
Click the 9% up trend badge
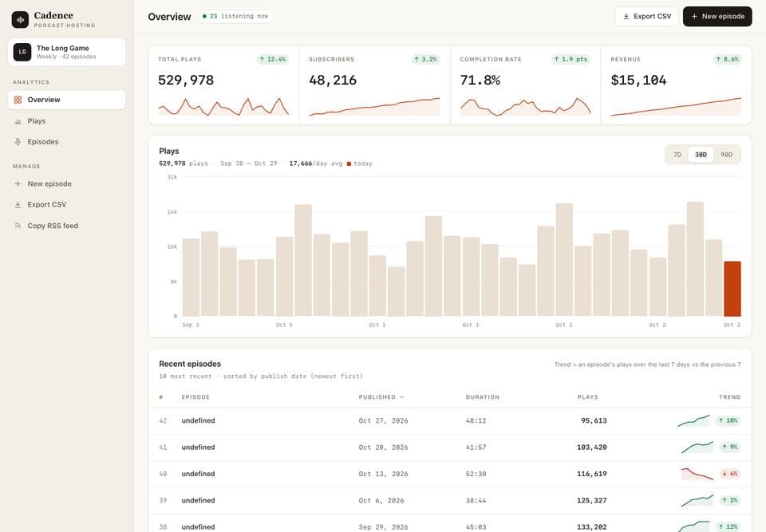[730, 447]
